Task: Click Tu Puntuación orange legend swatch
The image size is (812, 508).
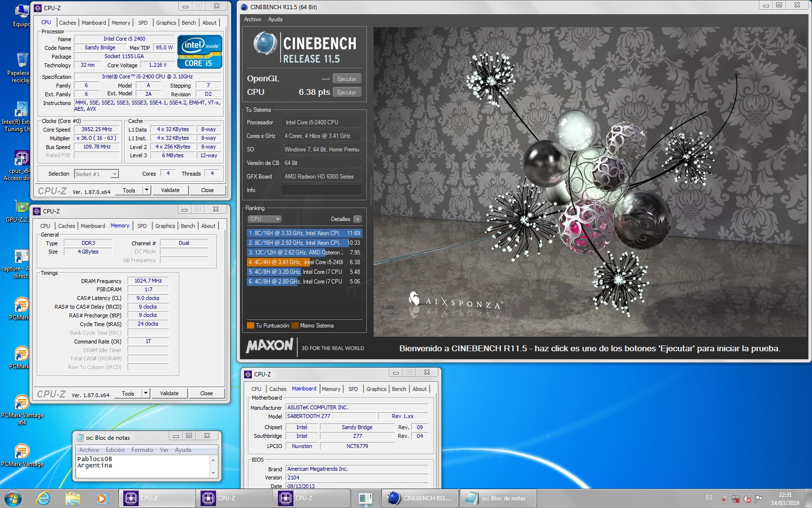Action: 250,326
